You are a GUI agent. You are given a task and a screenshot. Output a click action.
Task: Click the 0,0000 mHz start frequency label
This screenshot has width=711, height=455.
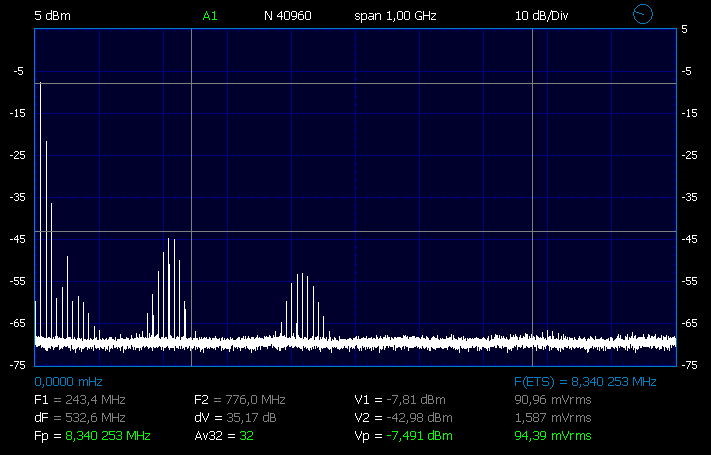(x=68, y=382)
